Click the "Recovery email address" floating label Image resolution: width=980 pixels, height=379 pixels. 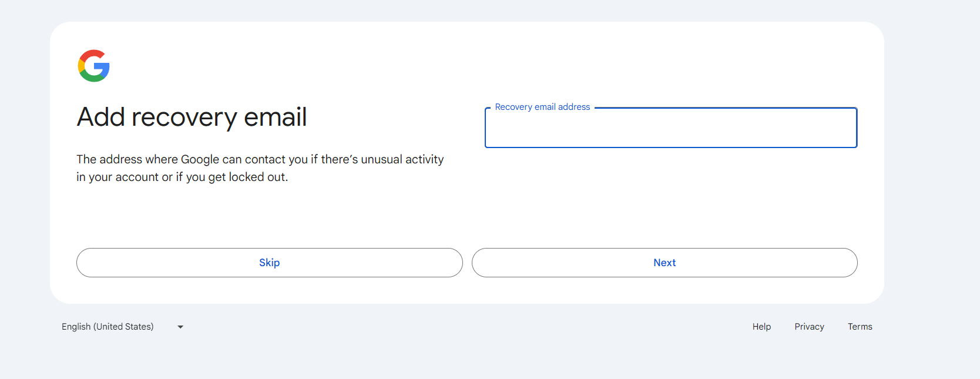coord(542,107)
